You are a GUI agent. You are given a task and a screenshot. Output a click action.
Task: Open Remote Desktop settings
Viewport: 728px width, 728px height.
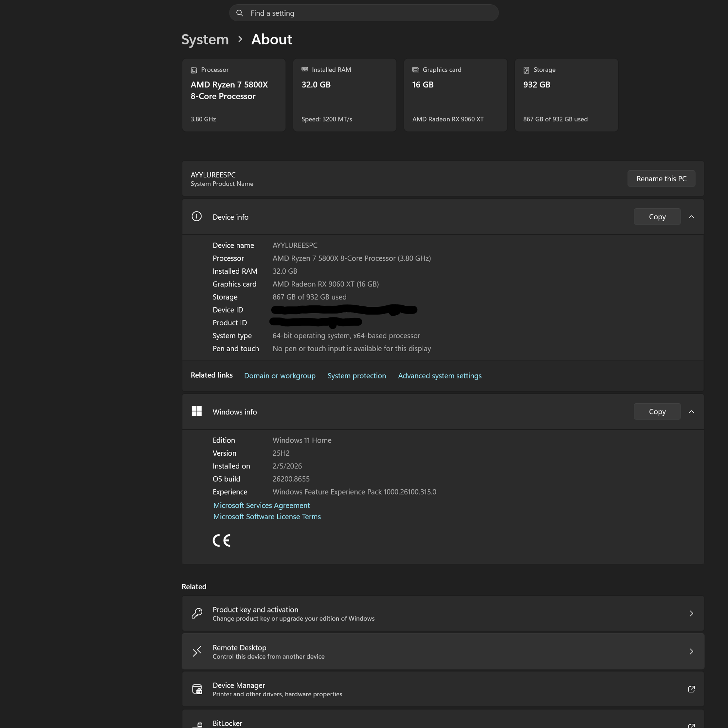tap(443, 651)
